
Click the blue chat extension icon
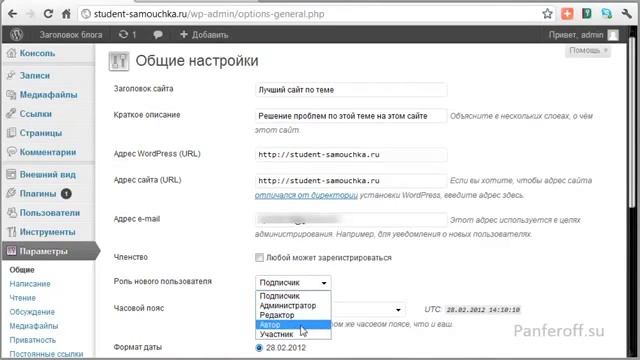click(x=607, y=14)
